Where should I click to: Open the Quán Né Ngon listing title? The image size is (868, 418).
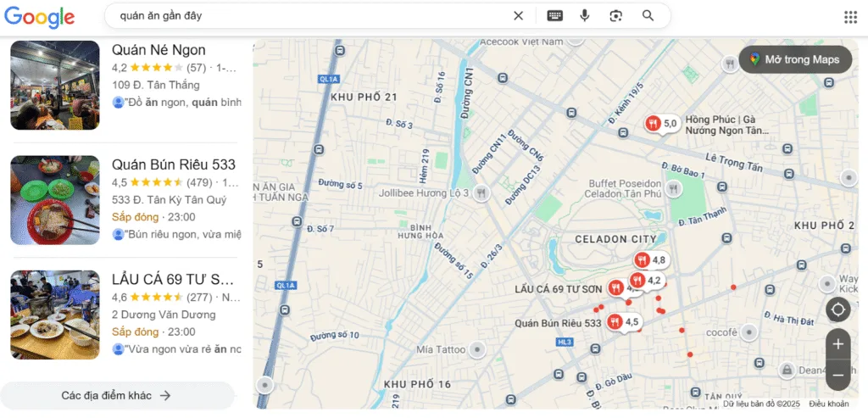point(159,50)
